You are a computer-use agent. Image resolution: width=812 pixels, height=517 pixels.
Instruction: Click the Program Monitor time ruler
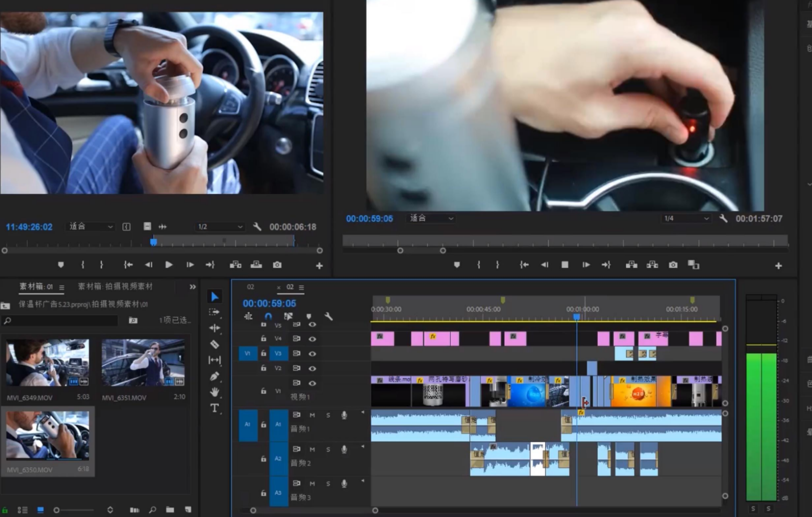pos(565,241)
